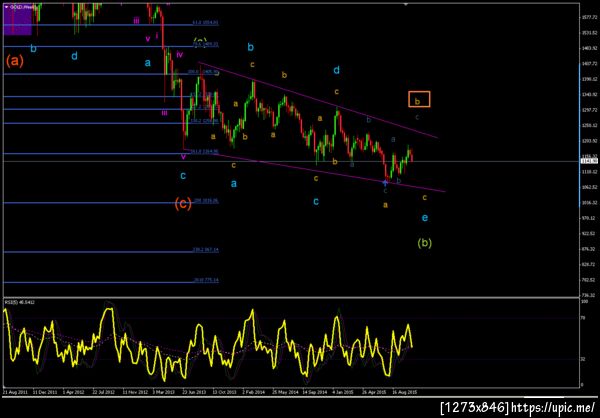Image resolution: width=600 pixels, height=418 pixels.
Task: Click the 1340.92 price axis label
Action: pyautogui.click(x=589, y=94)
